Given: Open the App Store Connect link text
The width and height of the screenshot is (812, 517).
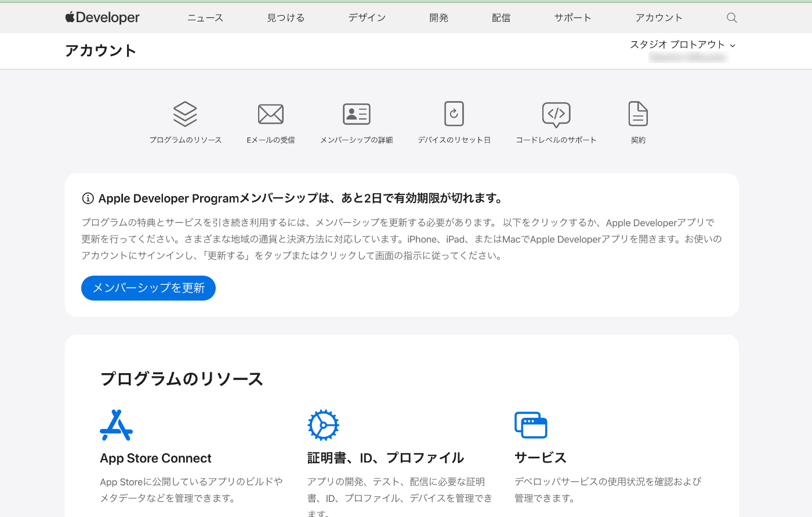Looking at the screenshot, I should click(x=155, y=458).
